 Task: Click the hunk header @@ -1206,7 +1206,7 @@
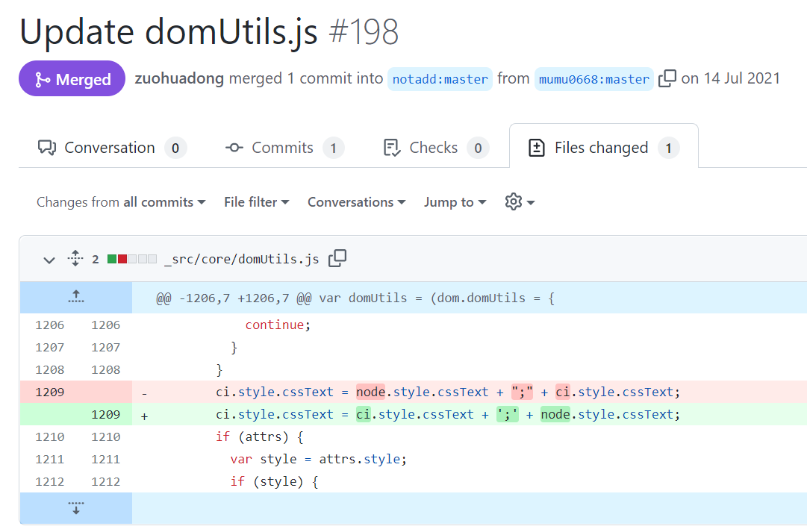(x=355, y=298)
